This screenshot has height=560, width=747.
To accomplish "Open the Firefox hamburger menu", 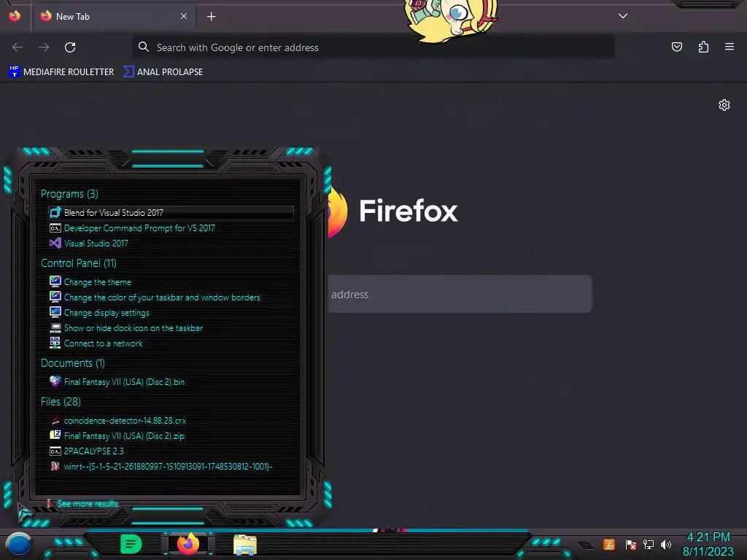I will click(x=729, y=47).
